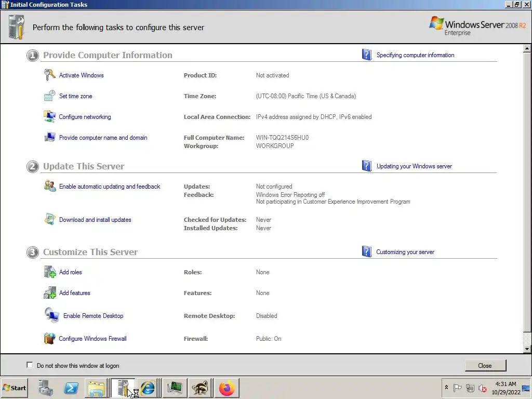Image resolution: width=532 pixels, height=399 pixels.
Task: Click the Add roles server icon
Action: pyautogui.click(x=50, y=272)
